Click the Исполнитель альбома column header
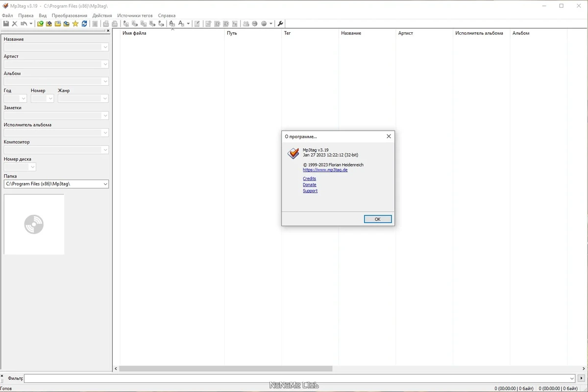588x392 pixels. 481,33
